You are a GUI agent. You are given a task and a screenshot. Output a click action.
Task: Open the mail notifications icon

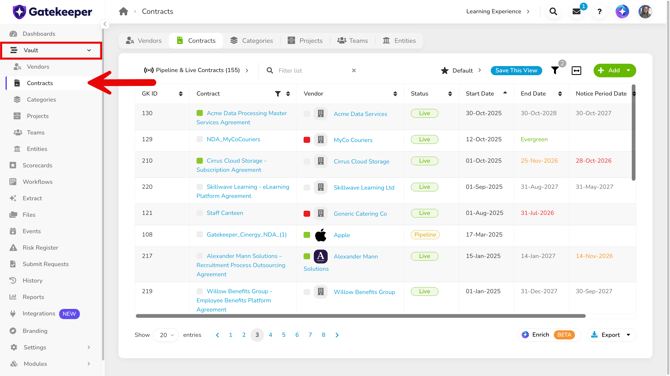pyautogui.click(x=576, y=12)
